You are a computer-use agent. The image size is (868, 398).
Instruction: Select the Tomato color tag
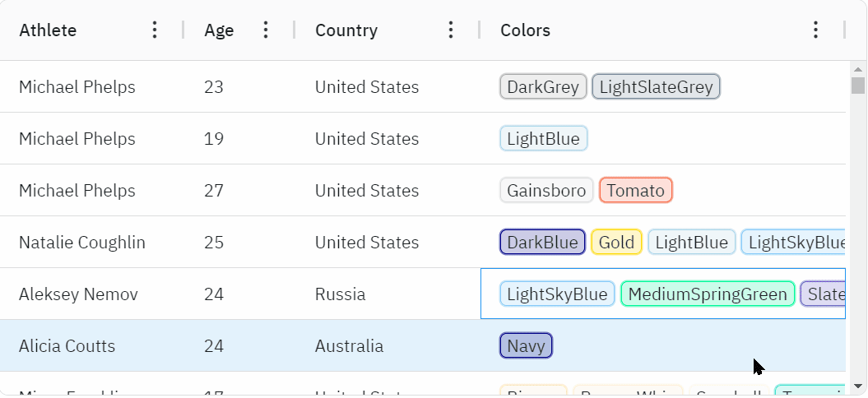[x=635, y=191]
